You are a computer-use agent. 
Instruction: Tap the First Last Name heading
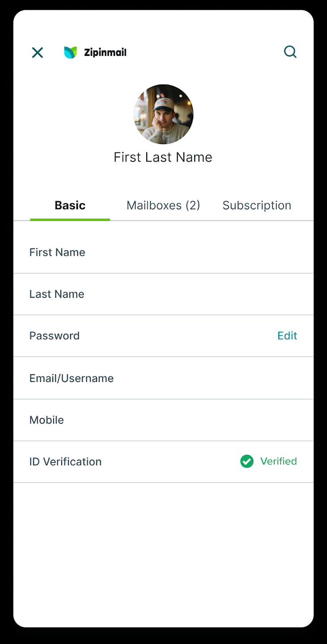coord(163,157)
